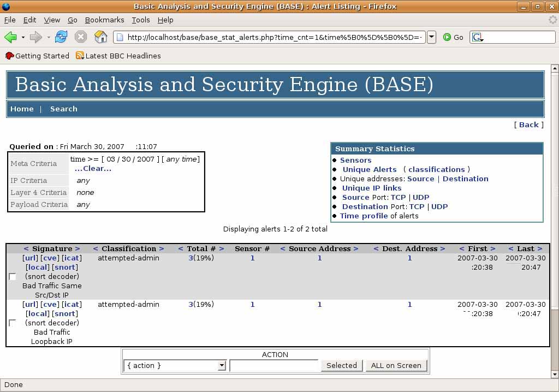
Task: Open the File menu
Action: [x=10, y=20]
